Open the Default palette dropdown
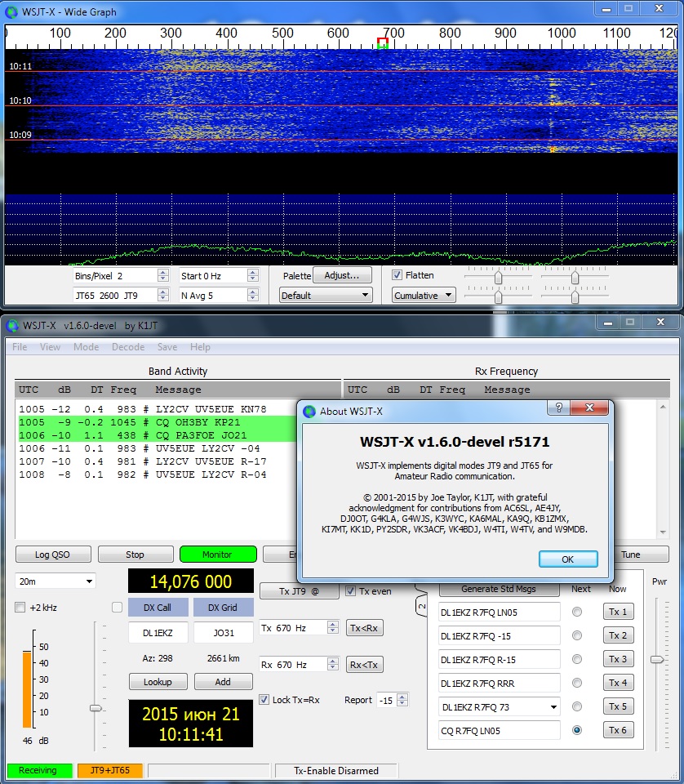 click(x=326, y=296)
